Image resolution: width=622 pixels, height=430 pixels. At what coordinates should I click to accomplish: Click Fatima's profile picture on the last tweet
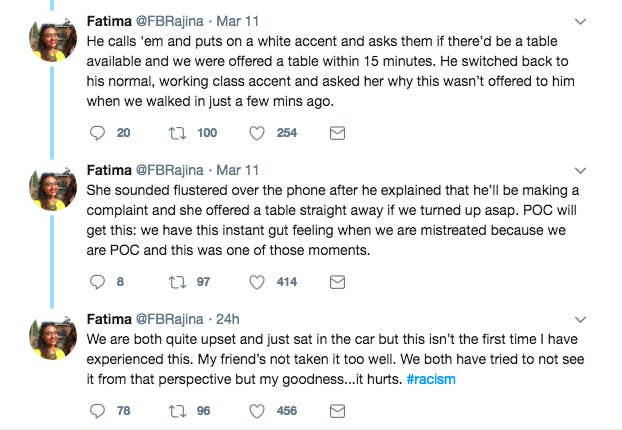pos(53,337)
